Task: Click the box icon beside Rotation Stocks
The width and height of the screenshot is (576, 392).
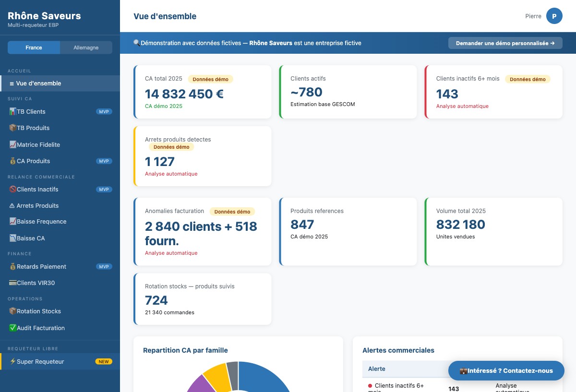Action: point(13,311)
